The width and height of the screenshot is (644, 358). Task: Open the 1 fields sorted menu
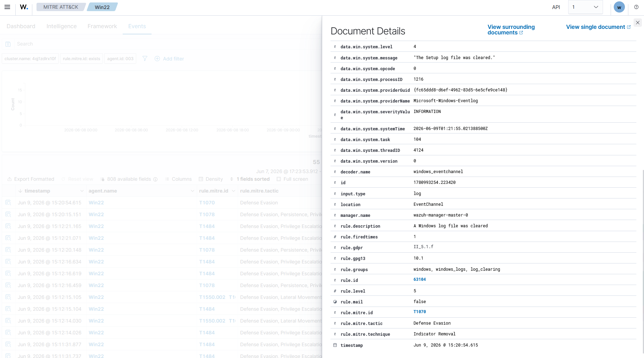pos(250,179)
